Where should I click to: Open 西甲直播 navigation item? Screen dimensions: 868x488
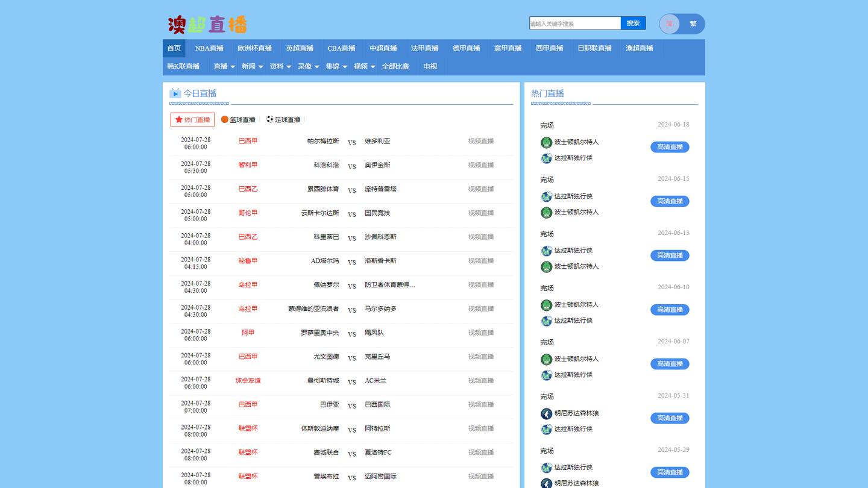click(550, 48)
